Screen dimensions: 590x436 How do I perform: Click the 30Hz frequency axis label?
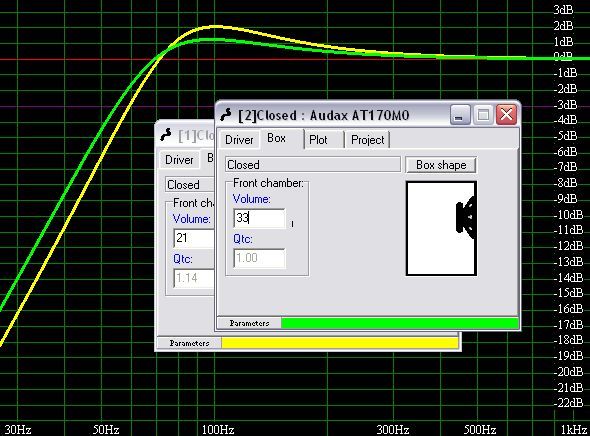(x=18, y=429)
